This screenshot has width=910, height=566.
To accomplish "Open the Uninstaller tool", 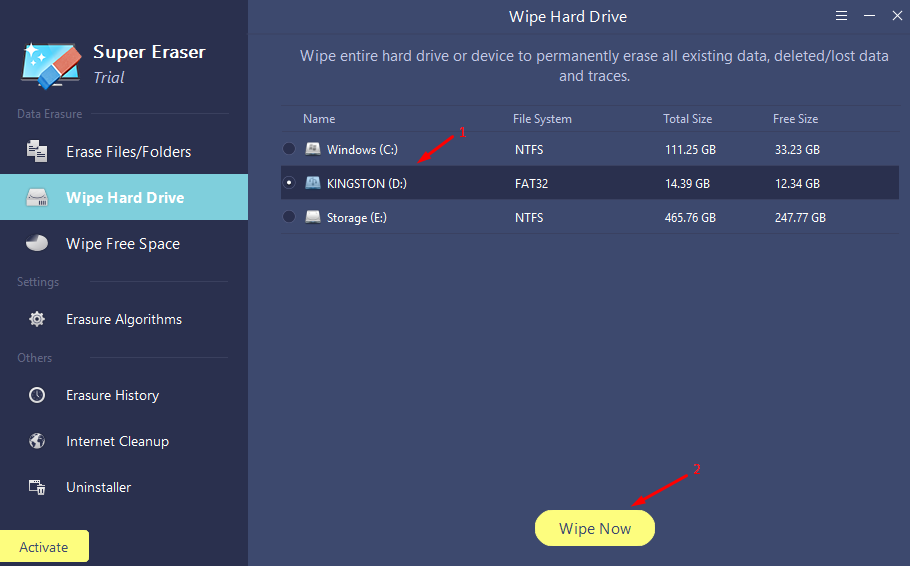I will [124, 487].
